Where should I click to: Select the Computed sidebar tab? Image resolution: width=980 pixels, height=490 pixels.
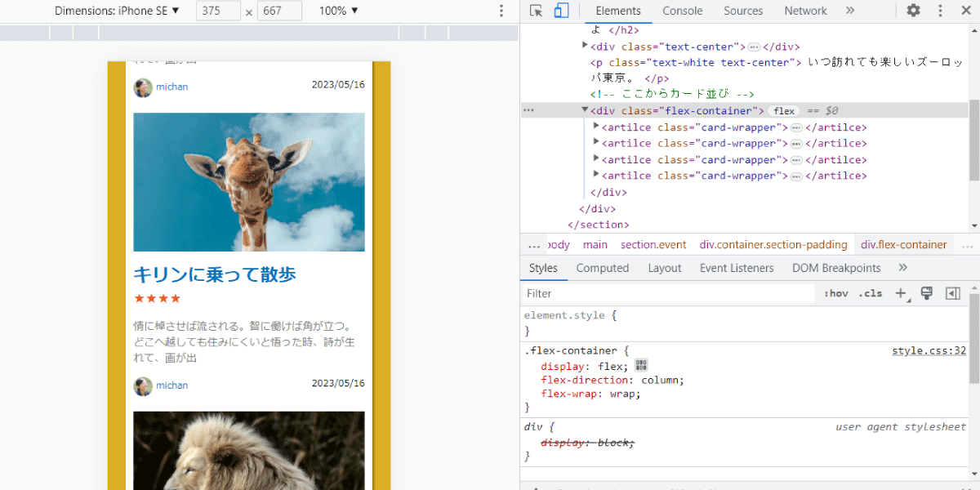(x=603, y=268)
